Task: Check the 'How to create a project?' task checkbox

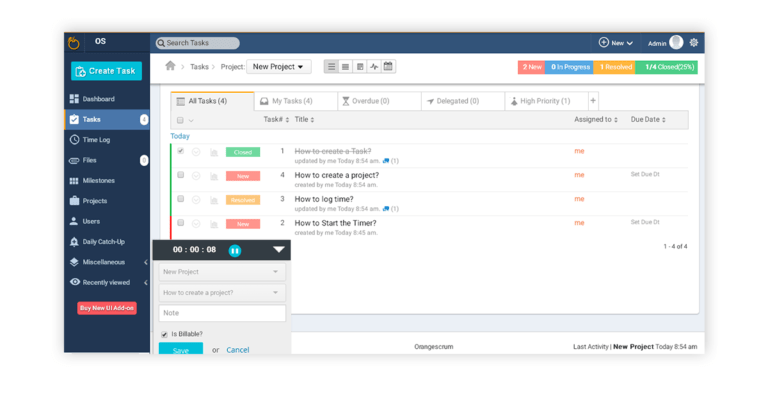Action: 180,175
